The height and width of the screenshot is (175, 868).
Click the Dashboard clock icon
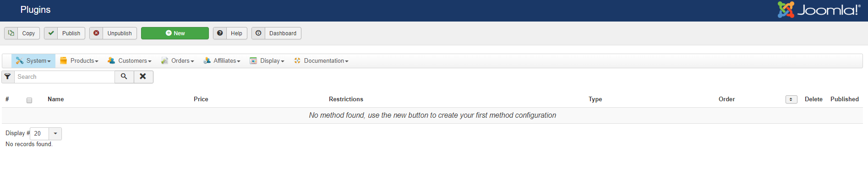coord(258,33)
